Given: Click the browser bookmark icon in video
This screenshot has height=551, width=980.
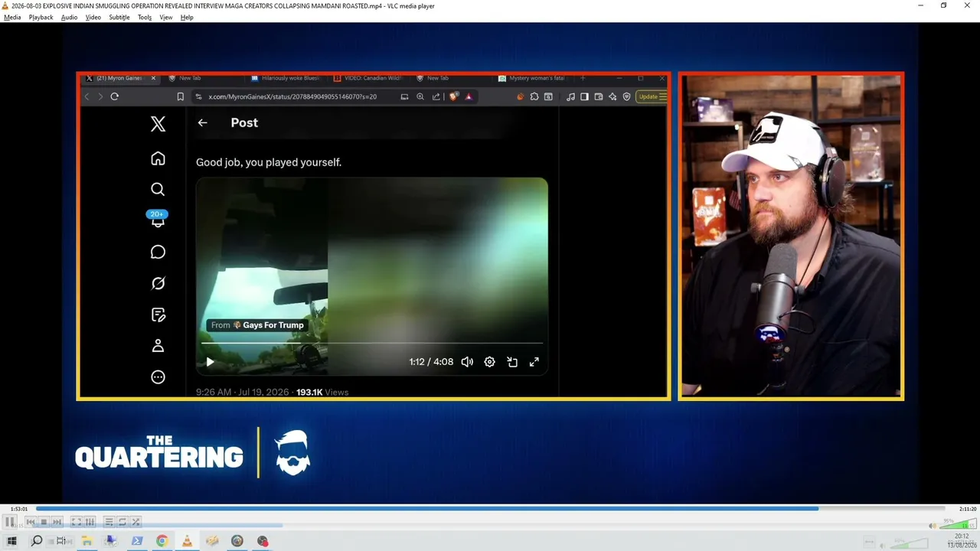Looking at the screenshot, I should click(x=180, y=96).
